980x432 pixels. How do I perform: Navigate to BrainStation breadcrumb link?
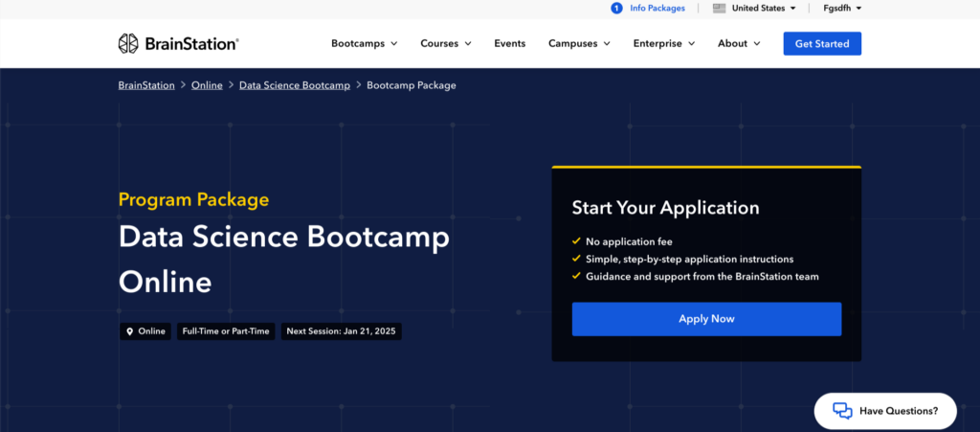coord(146,85)
